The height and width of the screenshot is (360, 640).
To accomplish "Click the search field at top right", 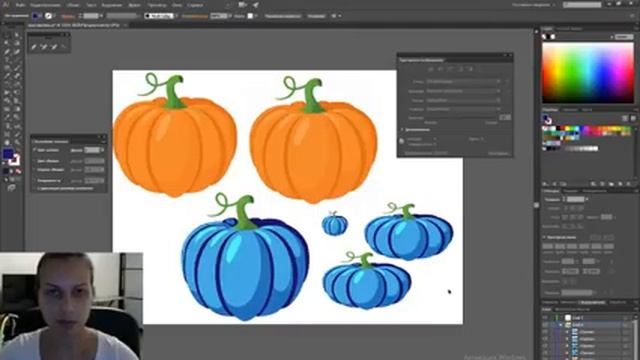I will pyautogui.click(x=582, y=5).
